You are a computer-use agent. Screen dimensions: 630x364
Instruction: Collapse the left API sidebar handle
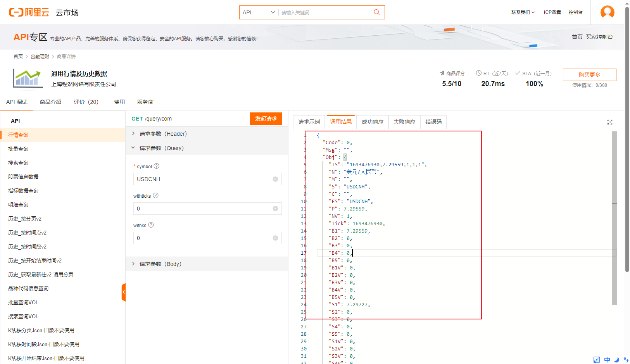point(124,292)
